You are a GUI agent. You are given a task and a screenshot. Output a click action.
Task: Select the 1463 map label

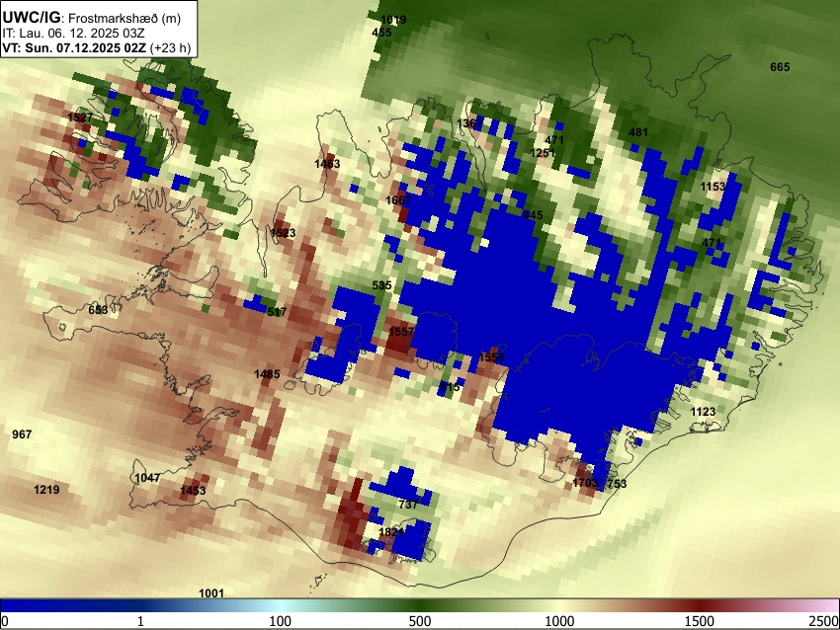[327, 163]
